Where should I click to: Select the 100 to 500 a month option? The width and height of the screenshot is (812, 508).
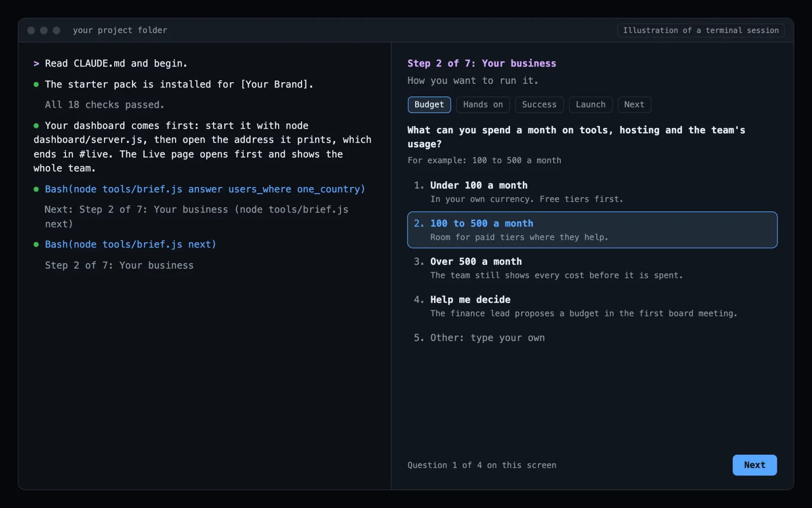click(592, 230)
